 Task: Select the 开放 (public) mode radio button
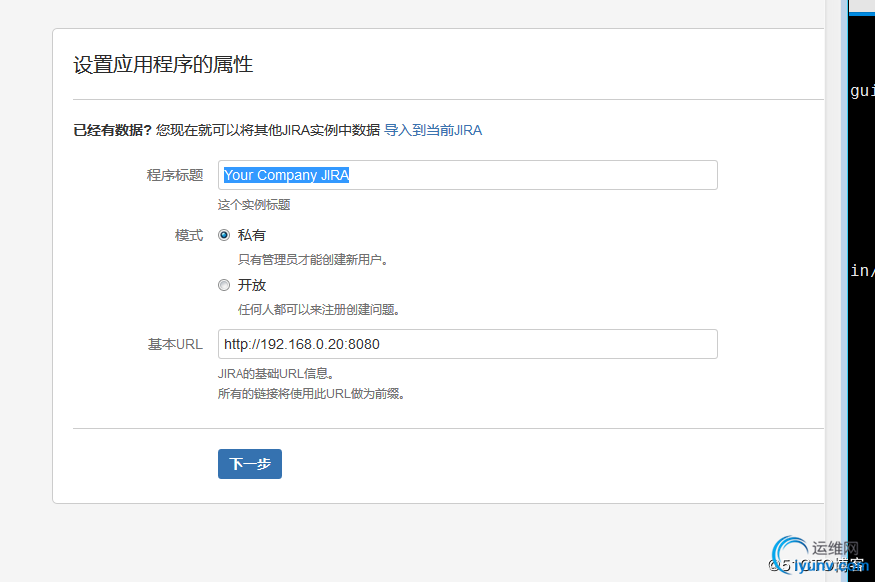[224, 285]
